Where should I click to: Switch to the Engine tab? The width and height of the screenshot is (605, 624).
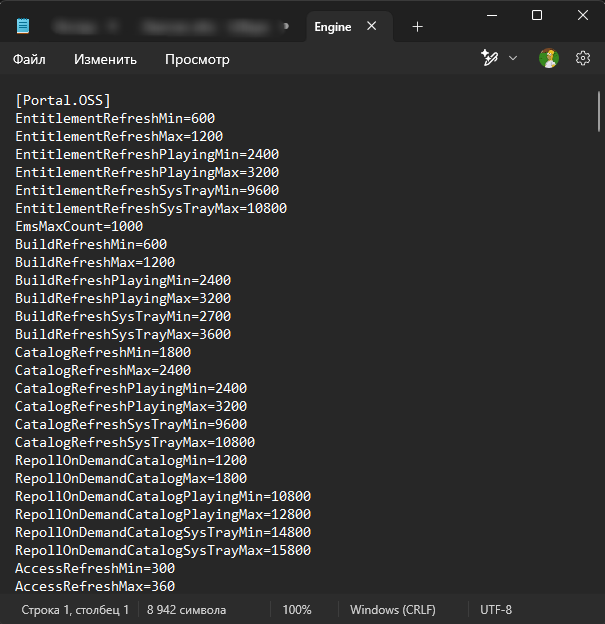(x=333, y=27)
